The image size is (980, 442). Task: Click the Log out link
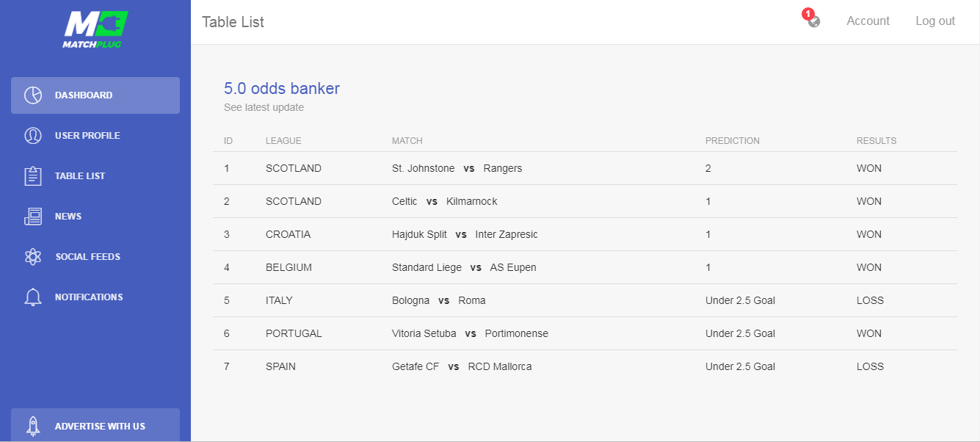935,21
